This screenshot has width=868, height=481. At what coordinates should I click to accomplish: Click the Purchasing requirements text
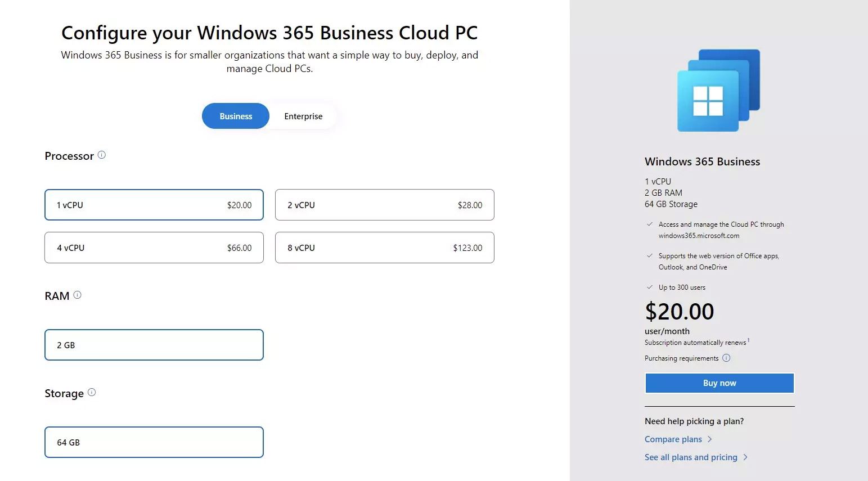(681, 358)
